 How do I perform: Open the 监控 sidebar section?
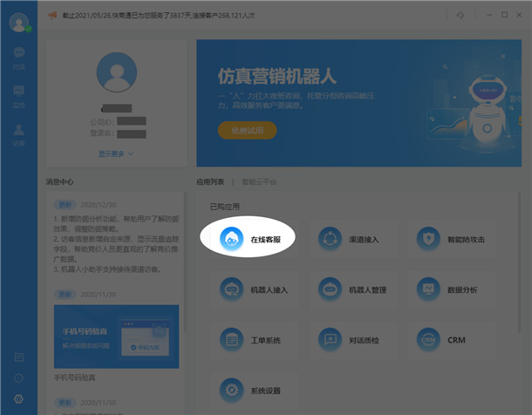click(x=18, y=94)
